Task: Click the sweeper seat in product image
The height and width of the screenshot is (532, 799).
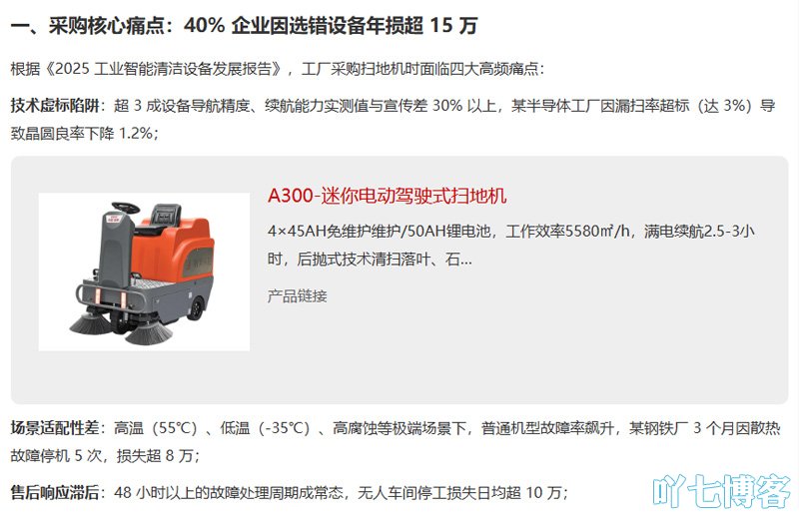Action: pos(166,216)
